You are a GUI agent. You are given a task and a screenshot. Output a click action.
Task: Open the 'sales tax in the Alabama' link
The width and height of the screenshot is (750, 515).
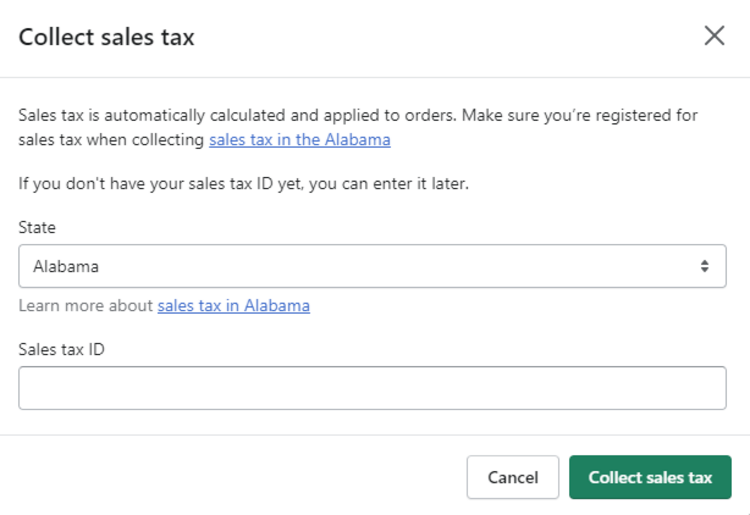click(299, 140)
